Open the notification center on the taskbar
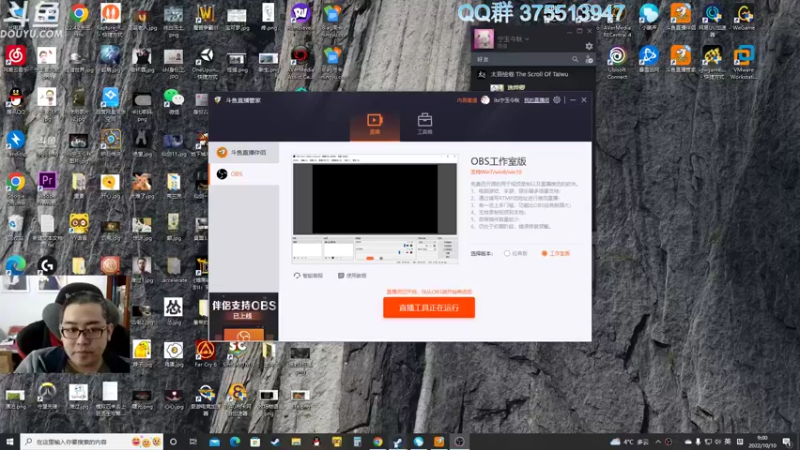The image size is (800, 450). (x=787, y=442)
